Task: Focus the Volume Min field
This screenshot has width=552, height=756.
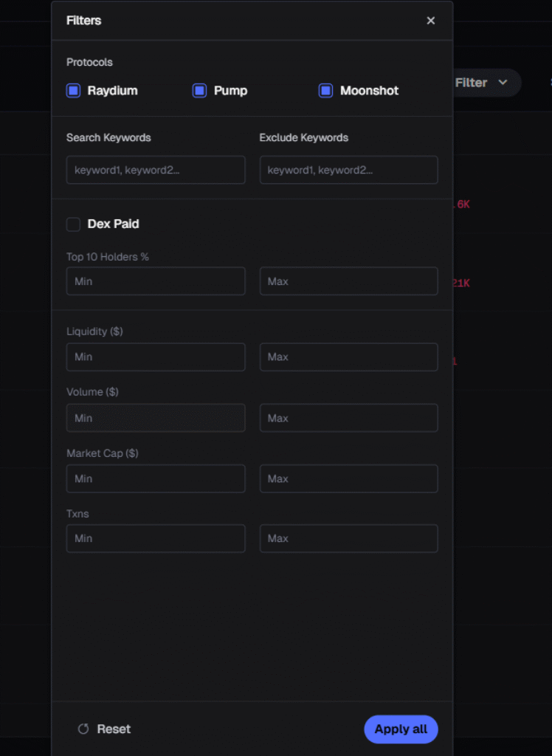Action: pyautogui.click(x=156, y=418)
